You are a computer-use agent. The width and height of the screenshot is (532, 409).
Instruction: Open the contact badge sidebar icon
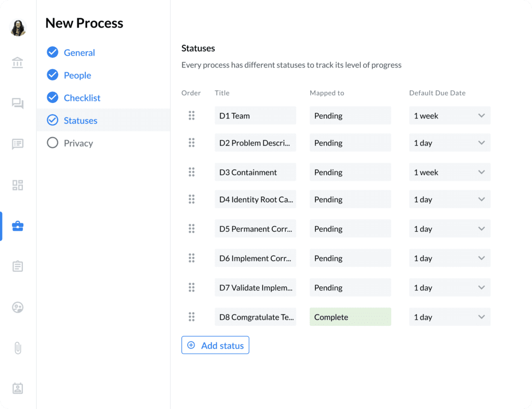click(18, 388)
